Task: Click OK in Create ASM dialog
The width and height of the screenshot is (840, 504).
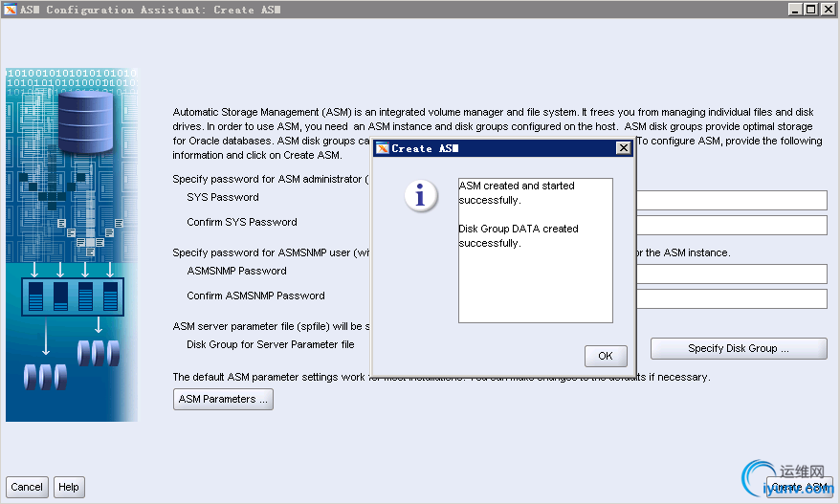Action: [x=606, y=356]
